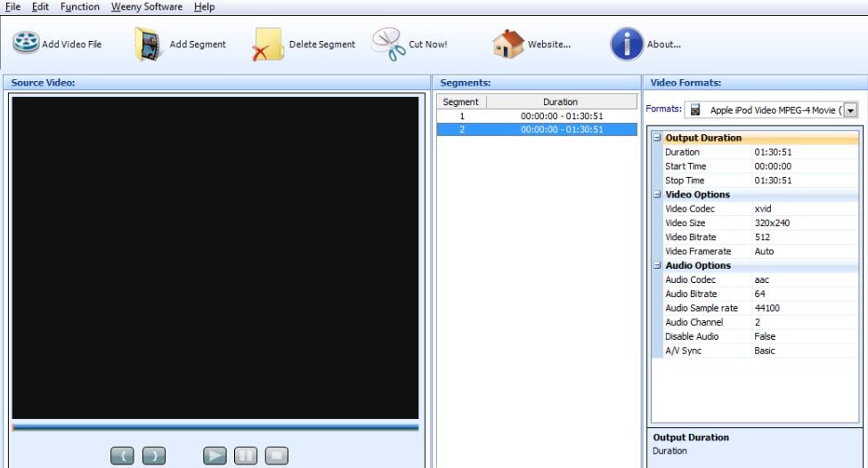Open the Weeny Software menu
This screenshot has width=868, height=468.
pyautogui.click(x=147, y=6)
